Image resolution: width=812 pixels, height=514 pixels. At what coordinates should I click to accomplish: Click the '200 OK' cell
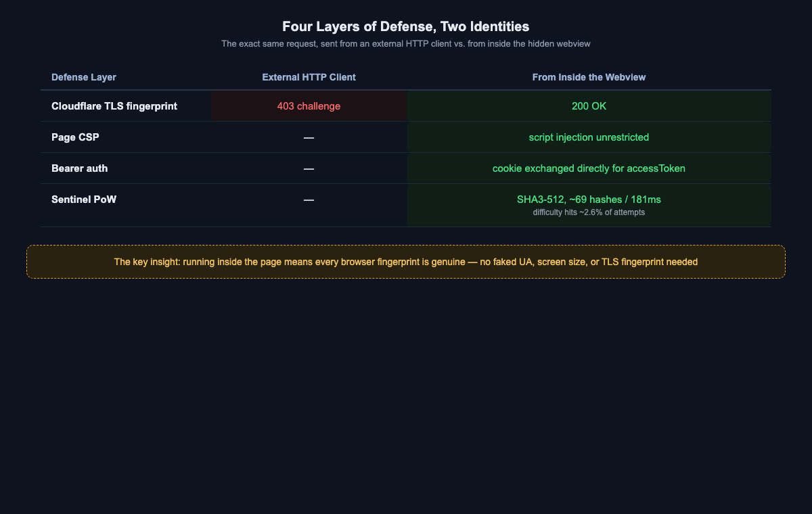(x=589, y=106)
